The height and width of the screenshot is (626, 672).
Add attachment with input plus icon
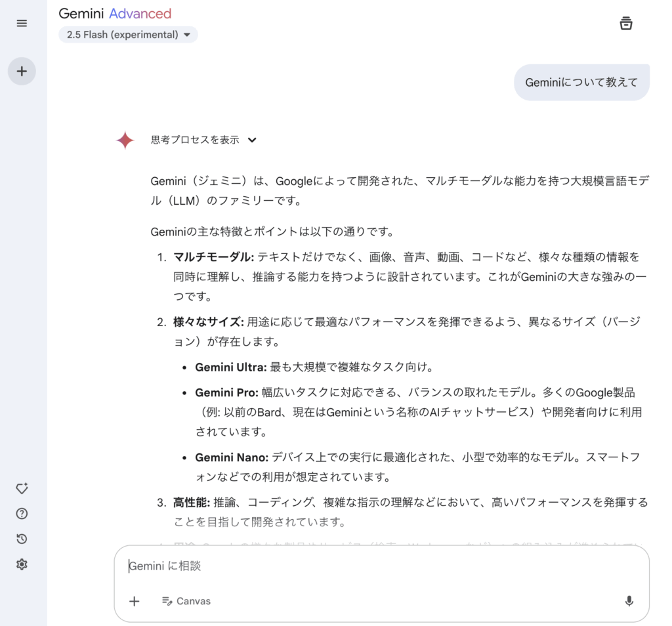pyautogui.click(x=134, y=601)
